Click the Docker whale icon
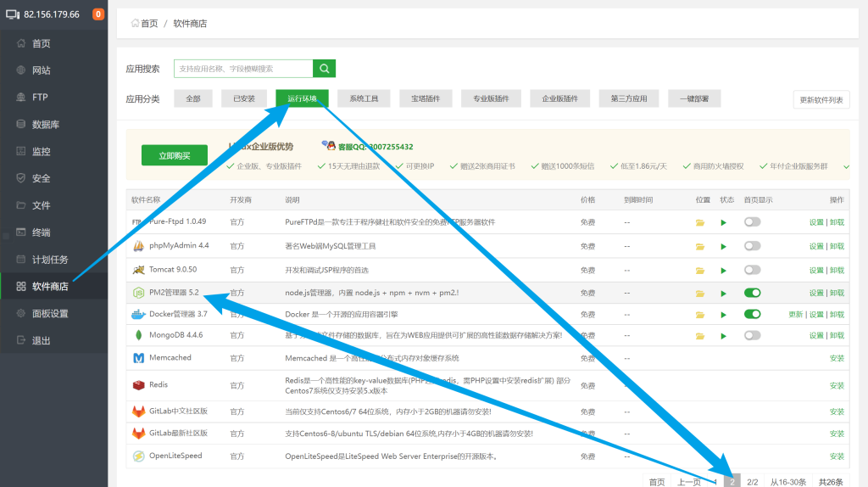Viewport: 868px width, 487px height. [139, 314]
